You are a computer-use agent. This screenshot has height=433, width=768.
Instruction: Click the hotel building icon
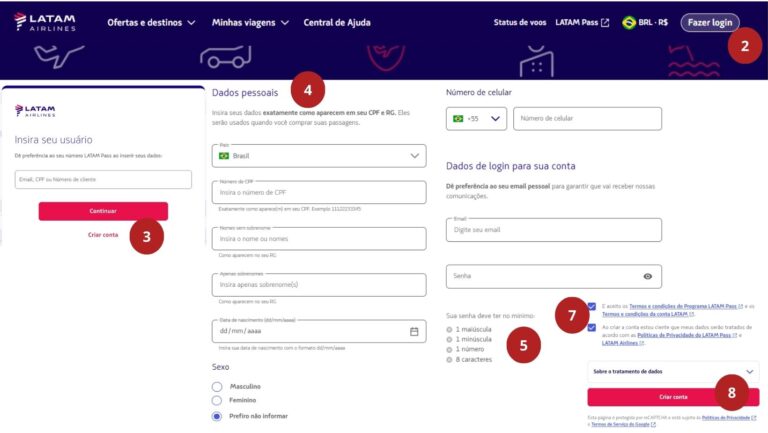[536, 61]
